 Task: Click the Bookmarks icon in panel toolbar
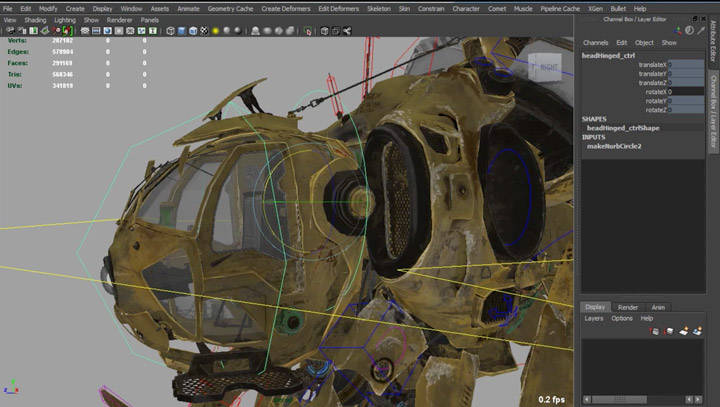[34, 31]
